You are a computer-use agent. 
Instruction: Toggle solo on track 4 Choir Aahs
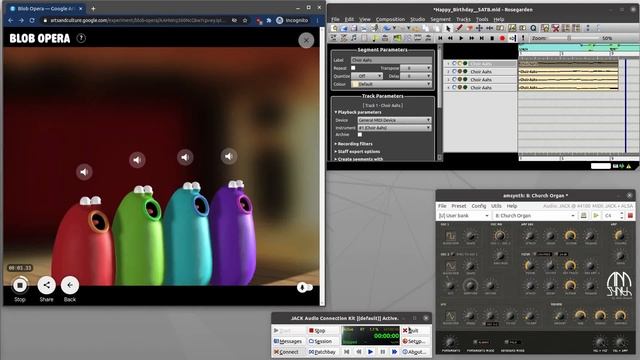pos(465,87)
